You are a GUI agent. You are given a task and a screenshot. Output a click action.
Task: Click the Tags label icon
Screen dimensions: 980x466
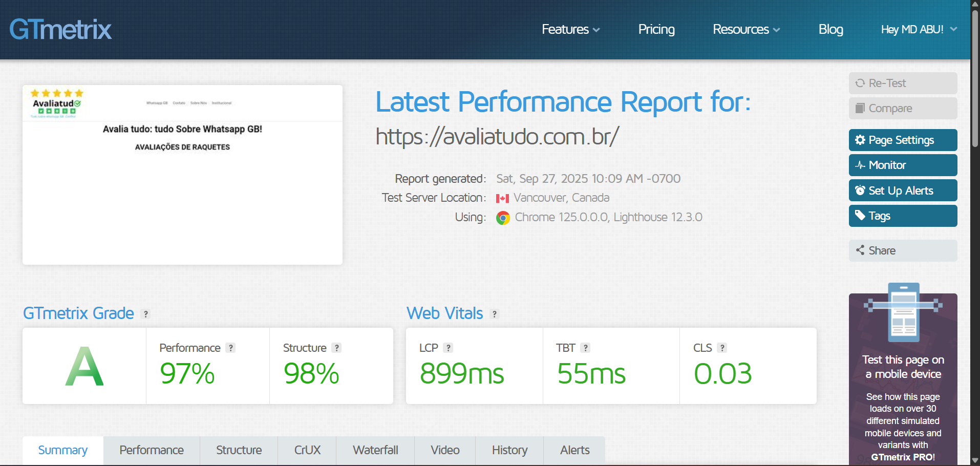[860, 216]
